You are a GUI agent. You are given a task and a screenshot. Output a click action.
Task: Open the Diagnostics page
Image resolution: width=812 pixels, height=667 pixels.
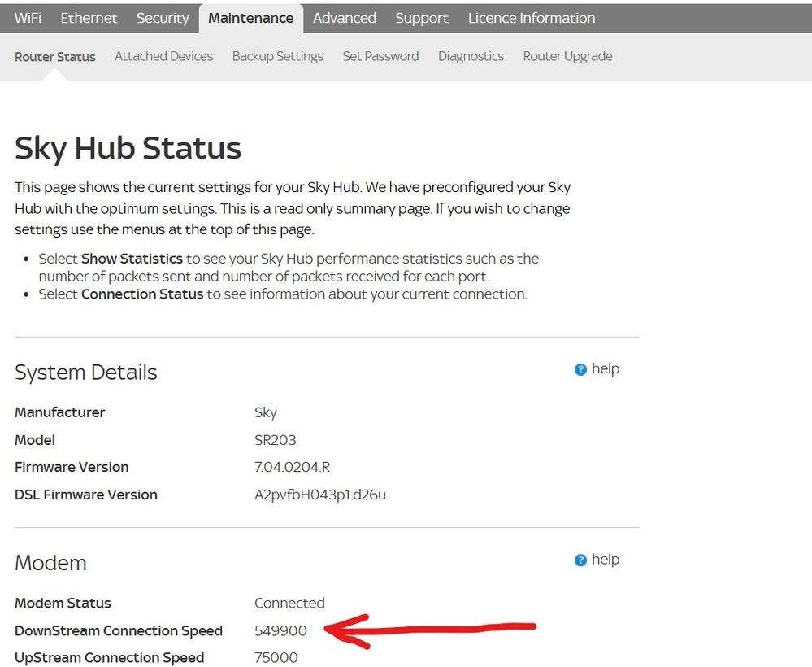(x=471, y=56)
